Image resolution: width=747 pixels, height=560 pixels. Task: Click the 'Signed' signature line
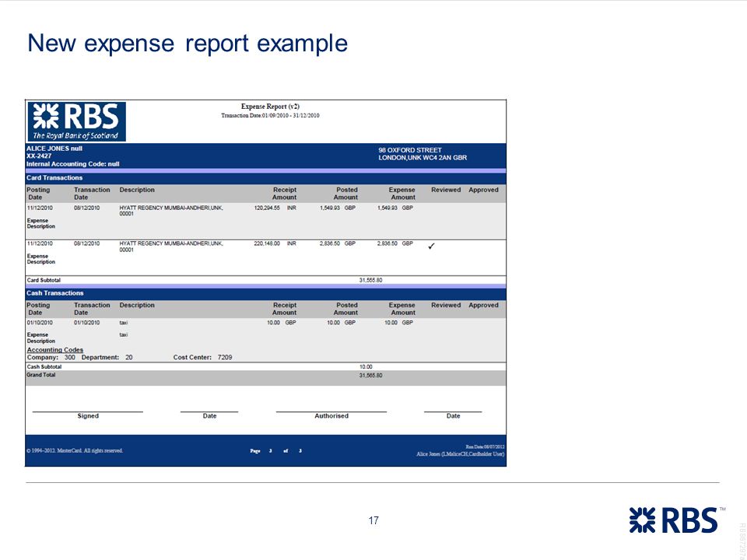(88, 414)
